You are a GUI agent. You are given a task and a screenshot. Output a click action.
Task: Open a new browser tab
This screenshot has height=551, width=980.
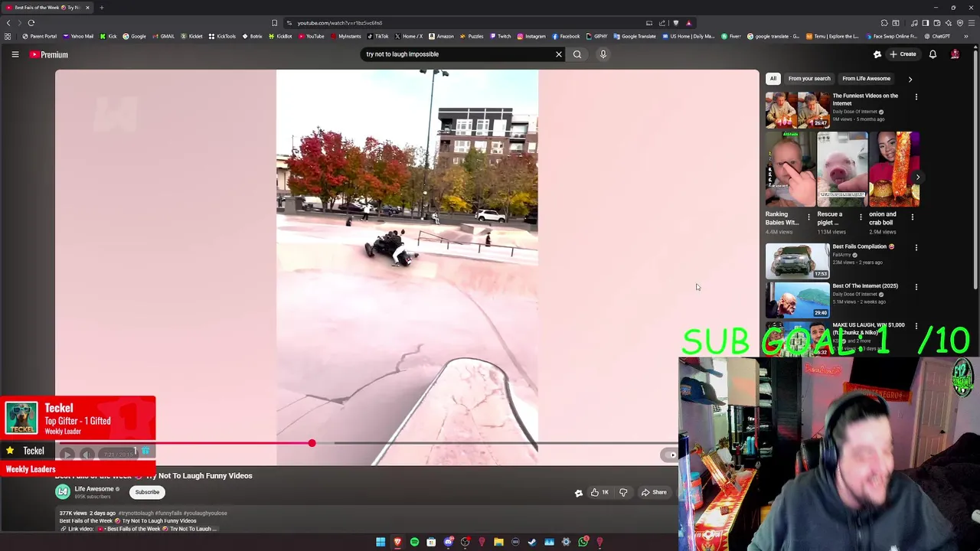101,8
